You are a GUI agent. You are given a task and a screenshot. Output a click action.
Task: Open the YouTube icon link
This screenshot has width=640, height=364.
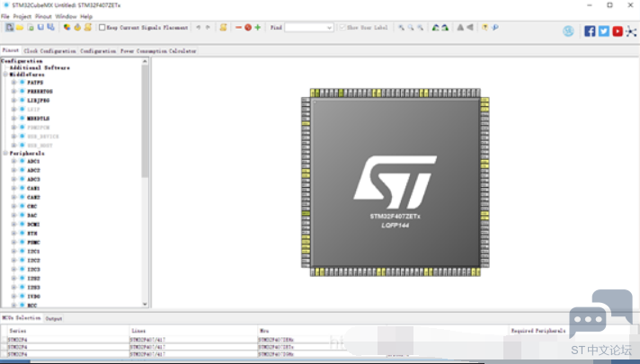[618, 31]
